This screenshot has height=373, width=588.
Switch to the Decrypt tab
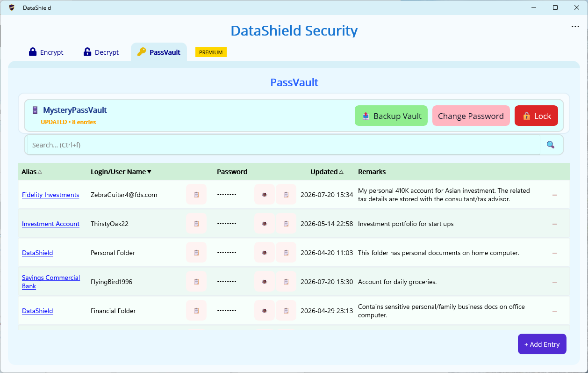[x=101, y=52]
